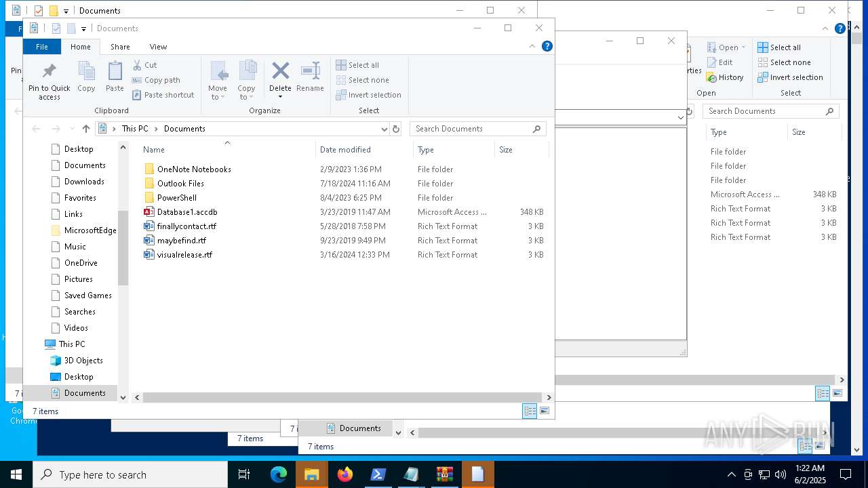868x488 pixels.
Task: Click History in back window ribbon
Action: coord(725,77)
